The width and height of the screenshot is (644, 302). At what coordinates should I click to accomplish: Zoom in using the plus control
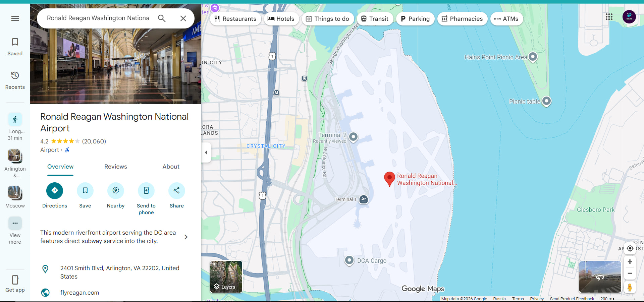pos(630,262)
